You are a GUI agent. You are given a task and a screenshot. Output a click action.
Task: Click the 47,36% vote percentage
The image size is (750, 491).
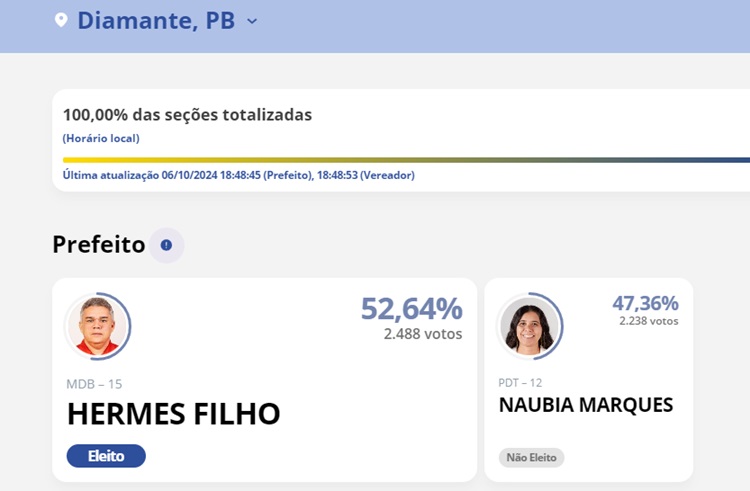click(x=645, y=303)
